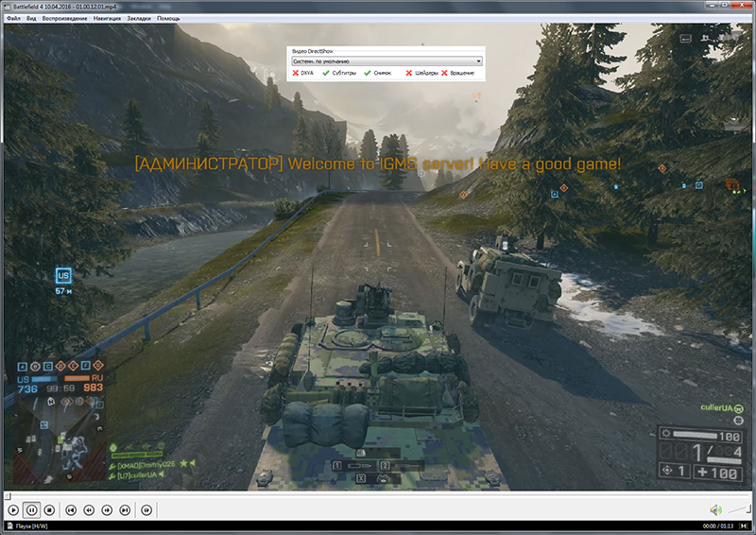
Task: Click the Play button in player controls
Action: [x=13, y=509]
